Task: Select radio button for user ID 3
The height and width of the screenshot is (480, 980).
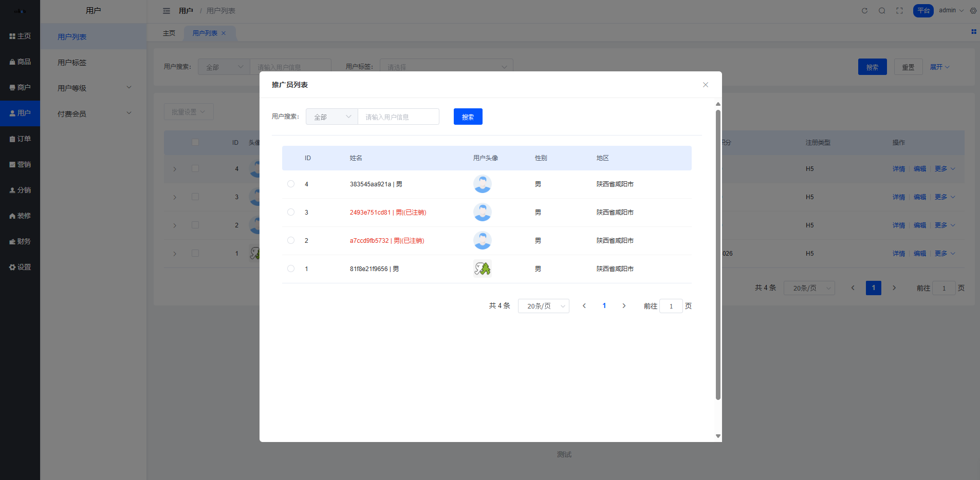Action: pyautogui.click(x=291, y=212)
